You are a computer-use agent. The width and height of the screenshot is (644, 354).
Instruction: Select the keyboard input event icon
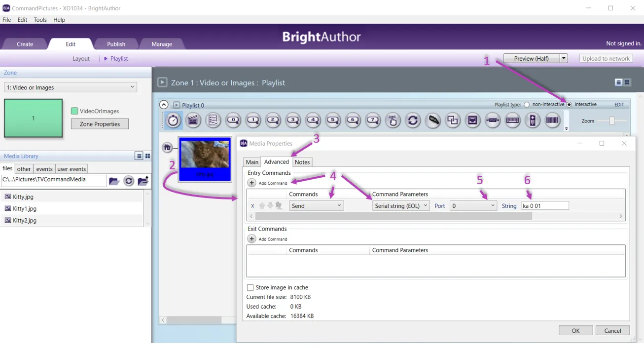(x=512, y=120)
